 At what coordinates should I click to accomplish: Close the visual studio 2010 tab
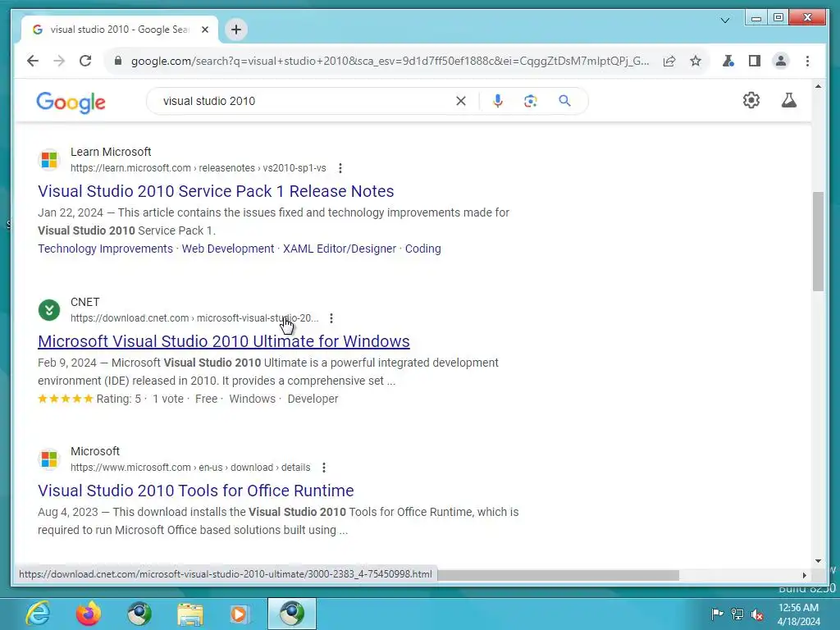click(x=204, y=30)
